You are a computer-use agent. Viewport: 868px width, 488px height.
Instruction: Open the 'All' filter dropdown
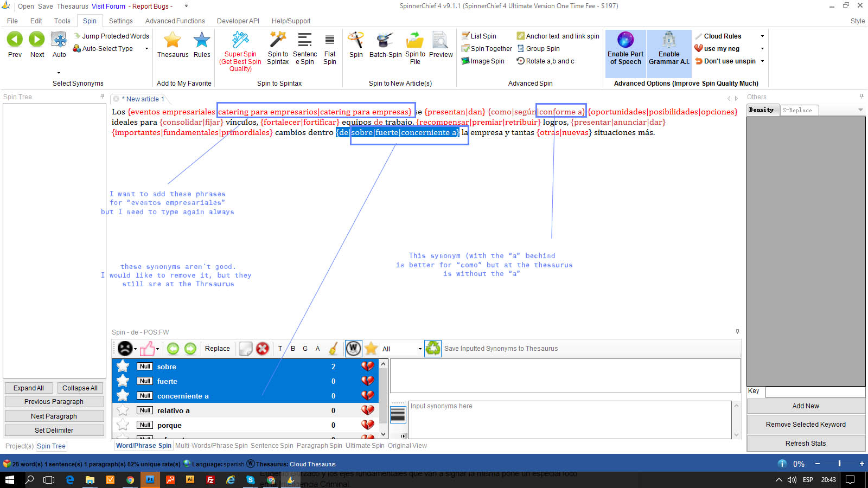point(419,349)
